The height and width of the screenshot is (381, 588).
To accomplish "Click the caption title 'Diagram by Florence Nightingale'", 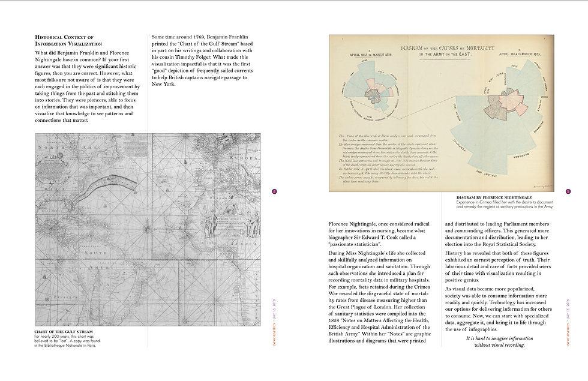I will [494, 197].
